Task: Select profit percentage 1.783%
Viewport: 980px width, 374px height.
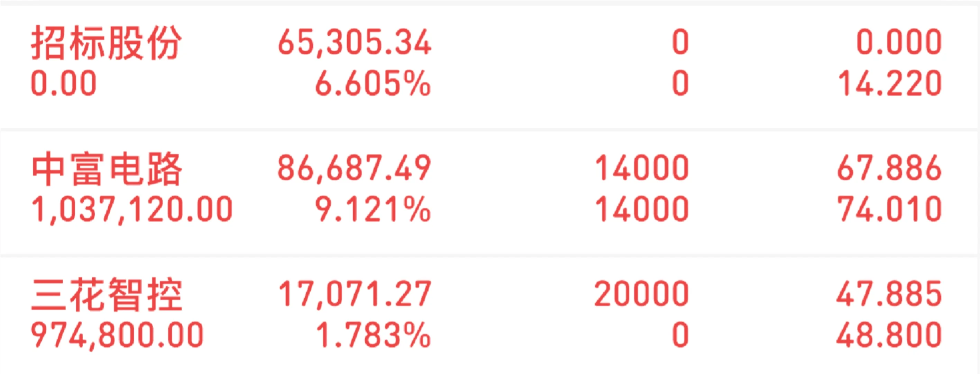Action: point(374,335)
